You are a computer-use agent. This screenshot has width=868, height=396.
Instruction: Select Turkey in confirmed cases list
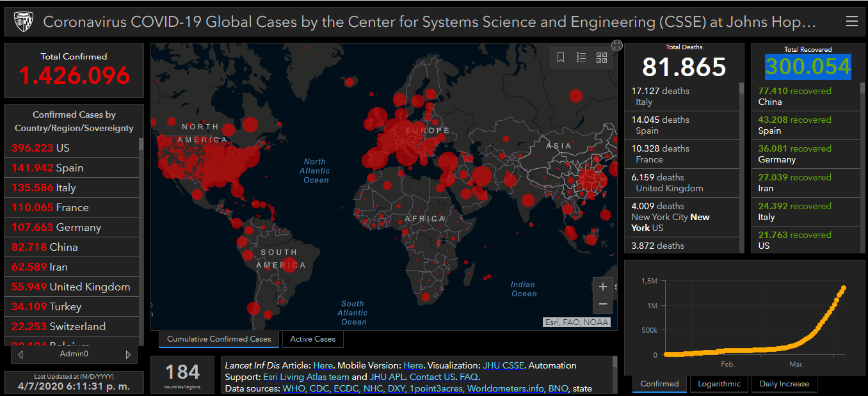(x=72, y=306)
